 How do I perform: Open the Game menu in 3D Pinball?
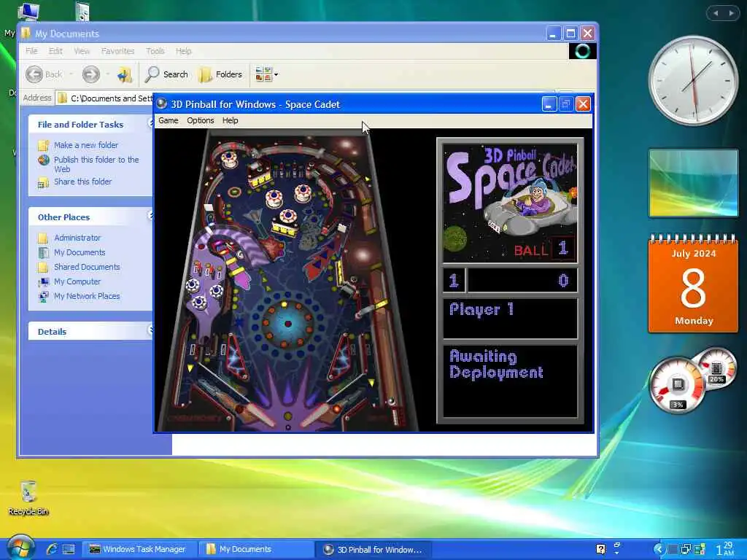click(x=169, y=120)
